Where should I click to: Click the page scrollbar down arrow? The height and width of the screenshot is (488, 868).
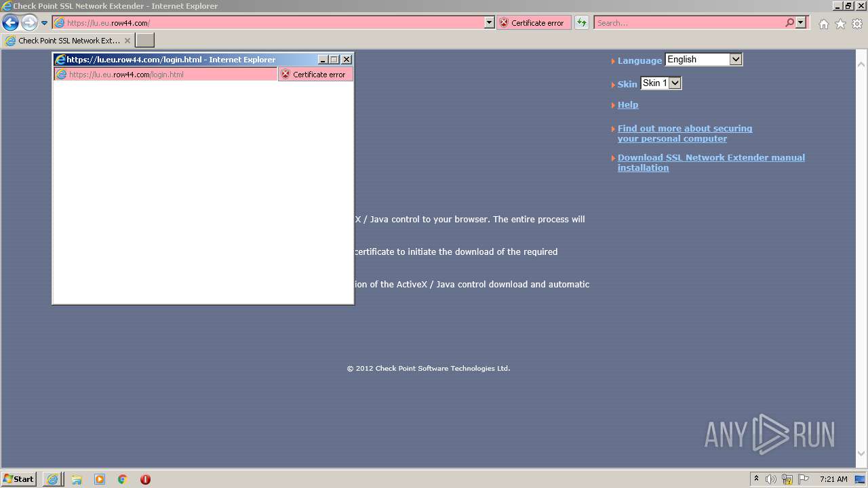coord(861,454)
